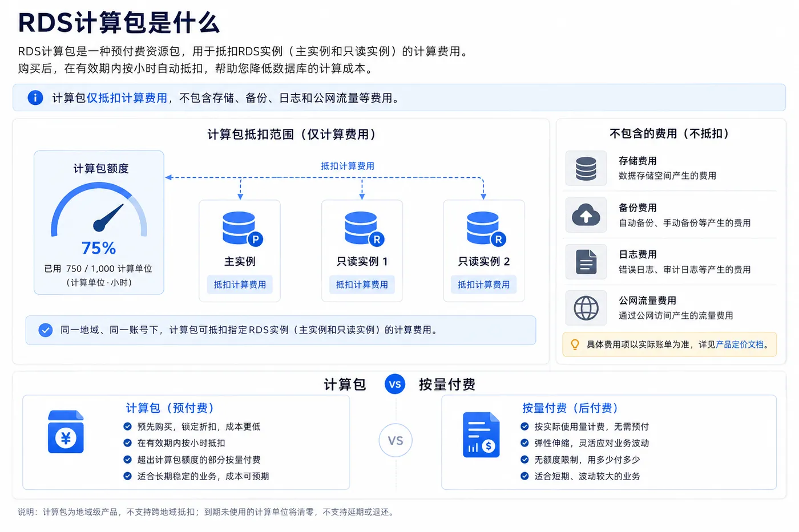The height and width of the screenshot is (532, 799).
Task: Click the blue info icon in the notice banner
Action: pos(35,98)
